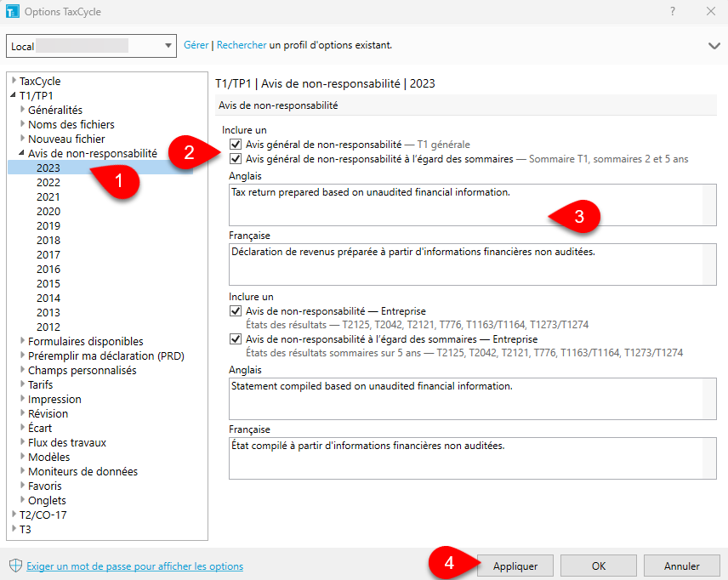Click the shield icon beside password link
Screen dimensions: 728x580
pos(16,566)
